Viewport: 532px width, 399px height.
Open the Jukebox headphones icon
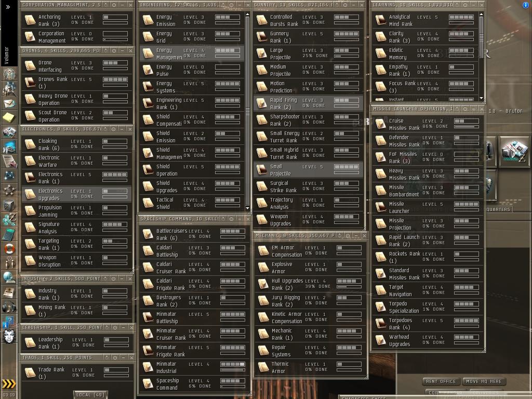pyautogui.click(x=9, y=307)
